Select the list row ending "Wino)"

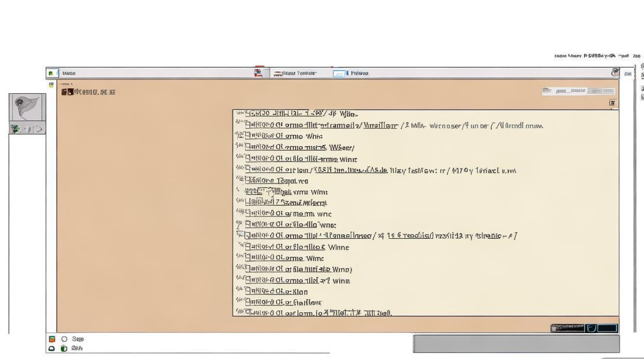click(294, 269)
